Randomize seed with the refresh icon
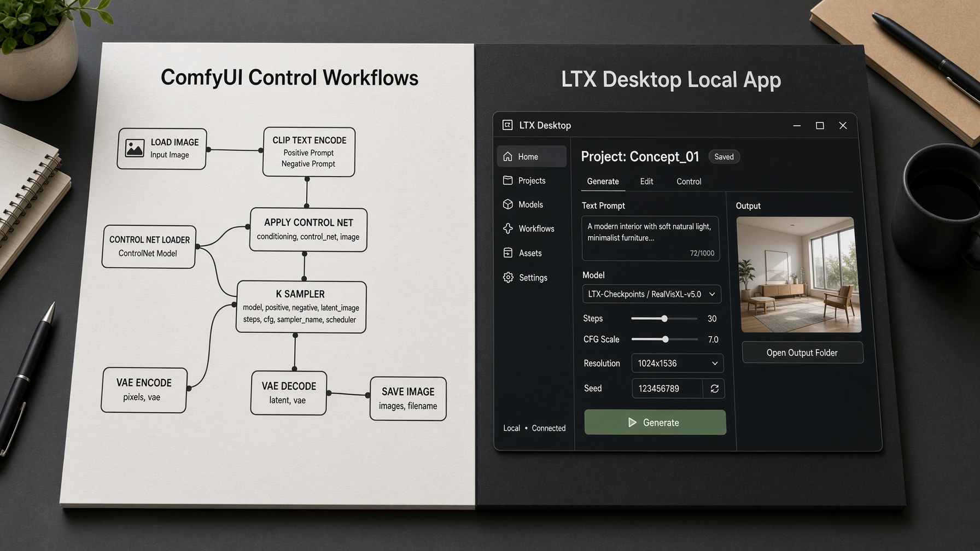980x551 pixels. pyautogui.click(x=714, y=389)
